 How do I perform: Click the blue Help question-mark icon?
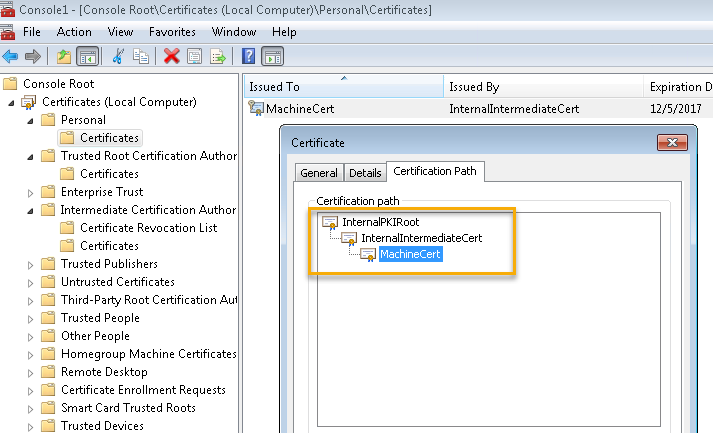[x=247, y=56]
